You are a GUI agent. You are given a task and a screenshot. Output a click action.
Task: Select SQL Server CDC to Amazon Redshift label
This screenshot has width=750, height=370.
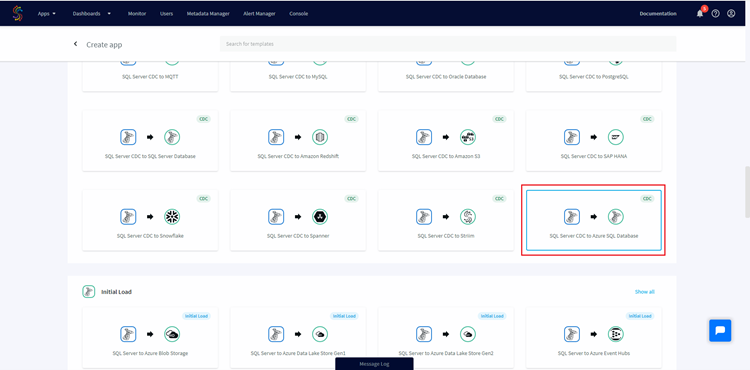[298, 156]
